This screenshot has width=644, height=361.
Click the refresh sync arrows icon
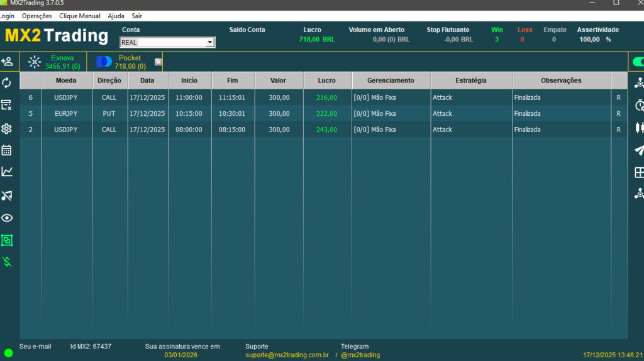pos(7,83)
